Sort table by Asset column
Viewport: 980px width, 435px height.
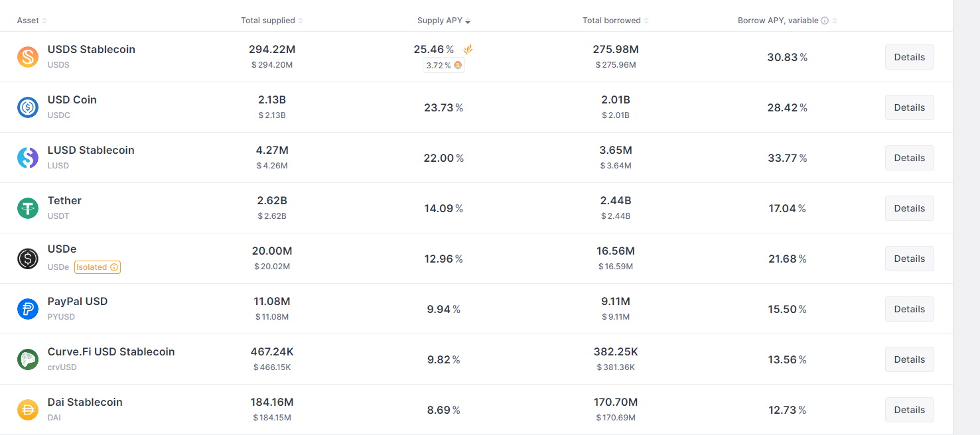coord(32,21)
